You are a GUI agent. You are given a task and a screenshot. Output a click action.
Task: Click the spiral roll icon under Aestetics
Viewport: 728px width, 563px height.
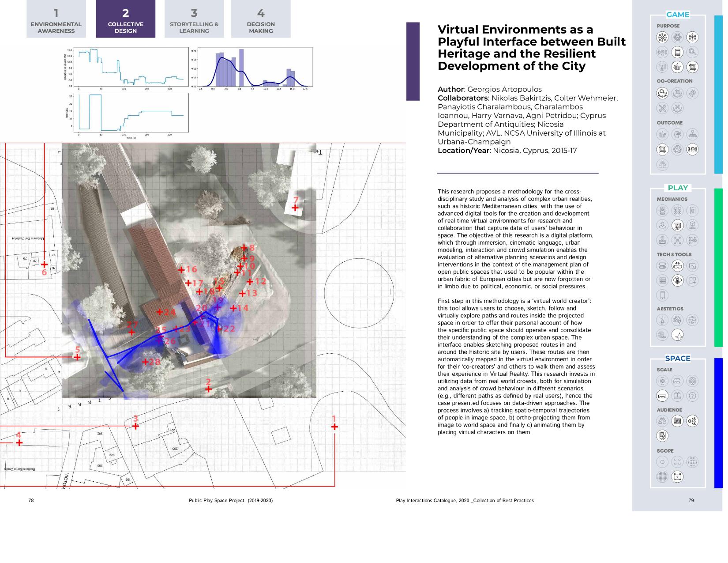pos(662,335)
